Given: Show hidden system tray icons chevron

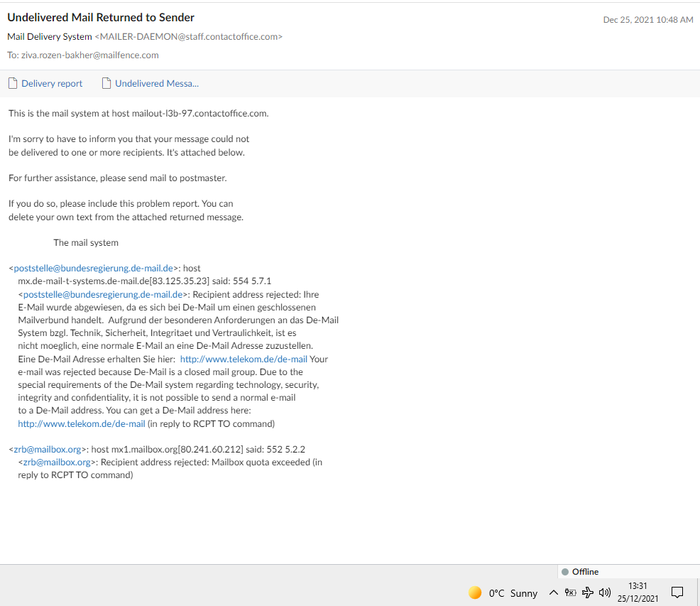Looking at the screenshot, I should pyautogui.click(x=554, y=593).
